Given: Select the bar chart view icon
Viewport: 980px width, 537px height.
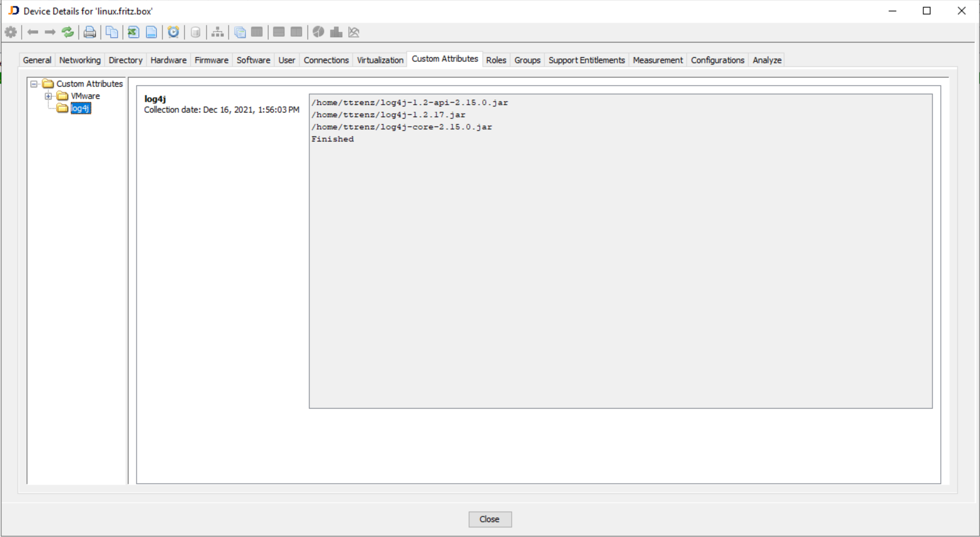Looking at the screenshot, I should pos(336,32).
